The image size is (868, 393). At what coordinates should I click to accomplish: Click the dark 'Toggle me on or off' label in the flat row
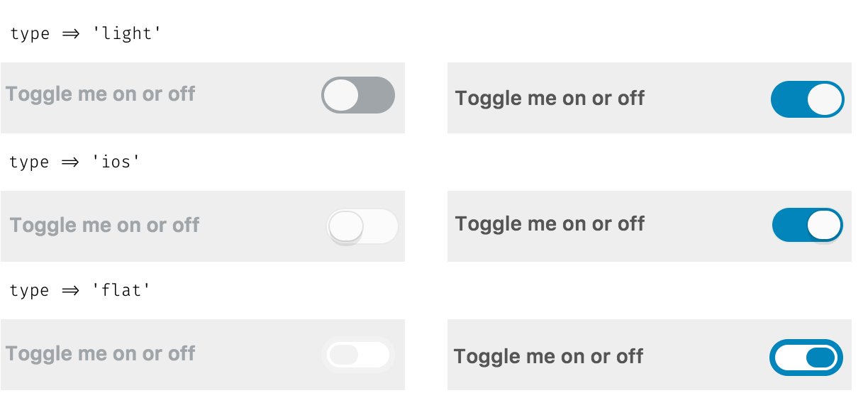(x=548, y=356)
